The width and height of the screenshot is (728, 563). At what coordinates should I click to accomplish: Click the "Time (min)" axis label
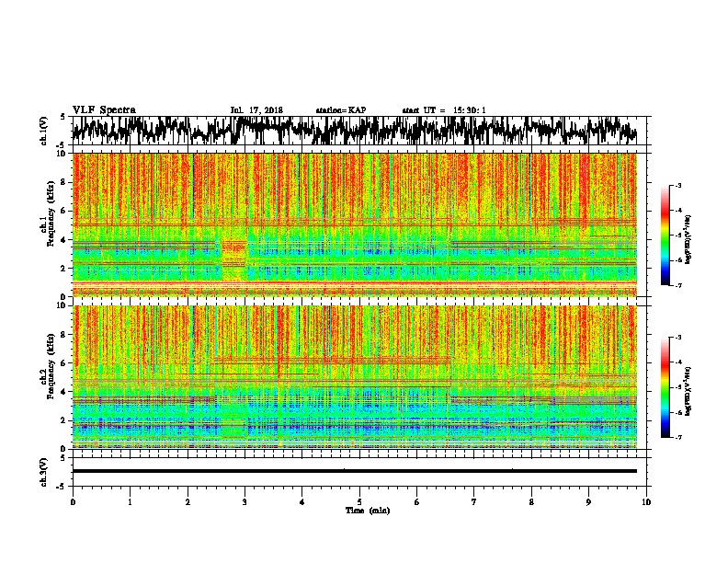coord(368,511)
